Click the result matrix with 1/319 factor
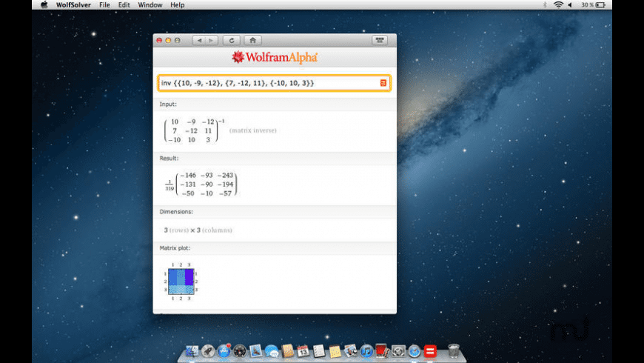Viewport: 644px width, 363px height. (x=201, y=184)
